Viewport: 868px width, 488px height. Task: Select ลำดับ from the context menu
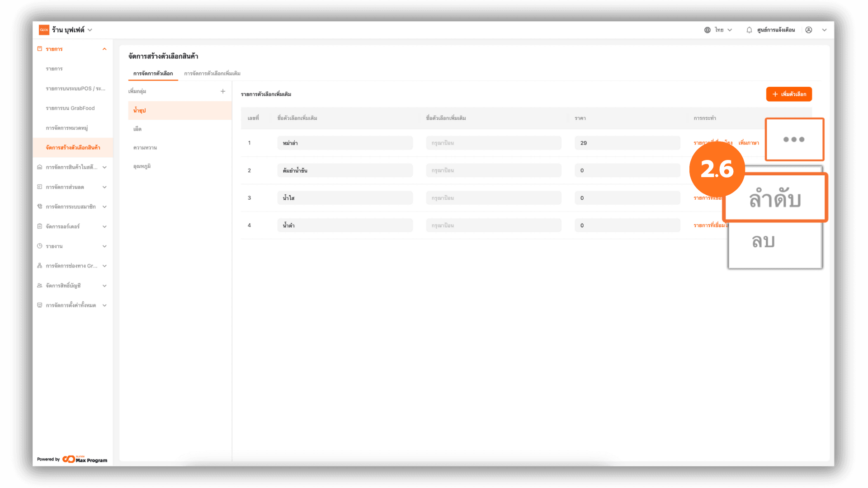775,199
